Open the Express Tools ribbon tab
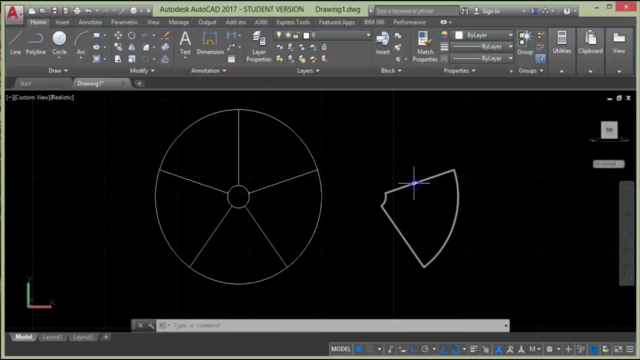 click(x=293, y=22)
